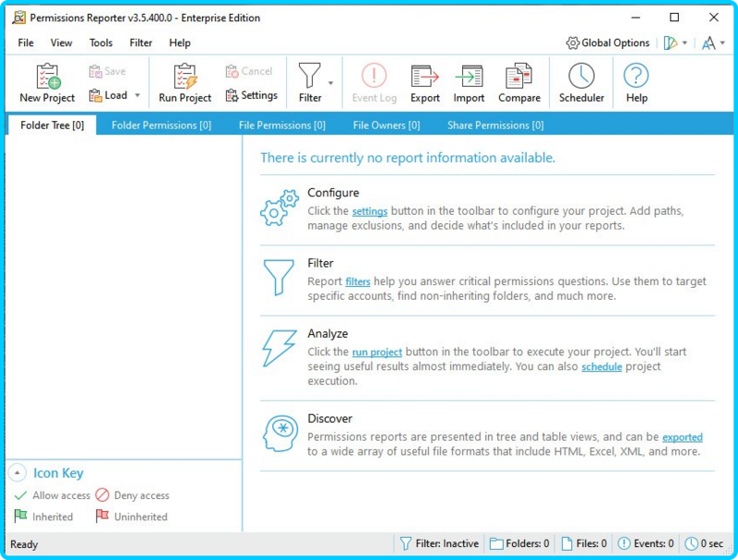738x560 pixels.
Task: Click the theme color picker icon
Action: [x=671, y=42]
